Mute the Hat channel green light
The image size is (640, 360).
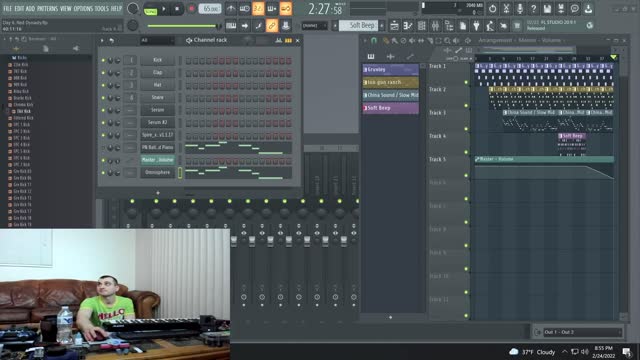pyautogui.click(x=103, y=85)
